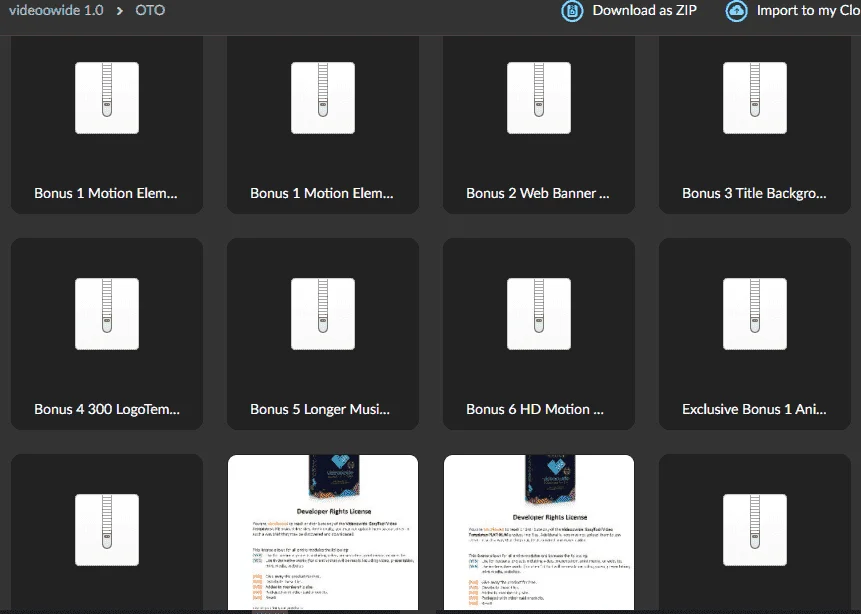Image resolution: width=861 pixels, height=614 pixels.
Task: Select the 'Bonus 5 Longer Musi...' file name
Action: tap(320, 409)
